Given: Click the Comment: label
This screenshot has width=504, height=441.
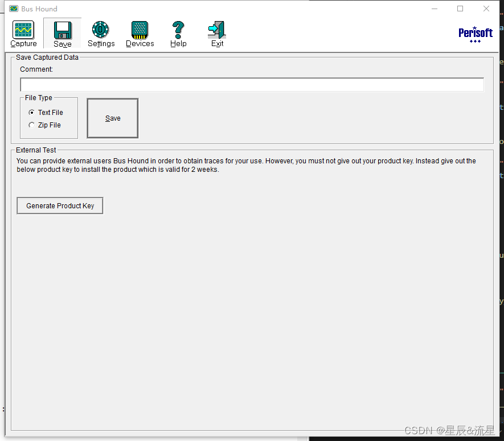Looking at the screenshot, I should pos(36,69).
